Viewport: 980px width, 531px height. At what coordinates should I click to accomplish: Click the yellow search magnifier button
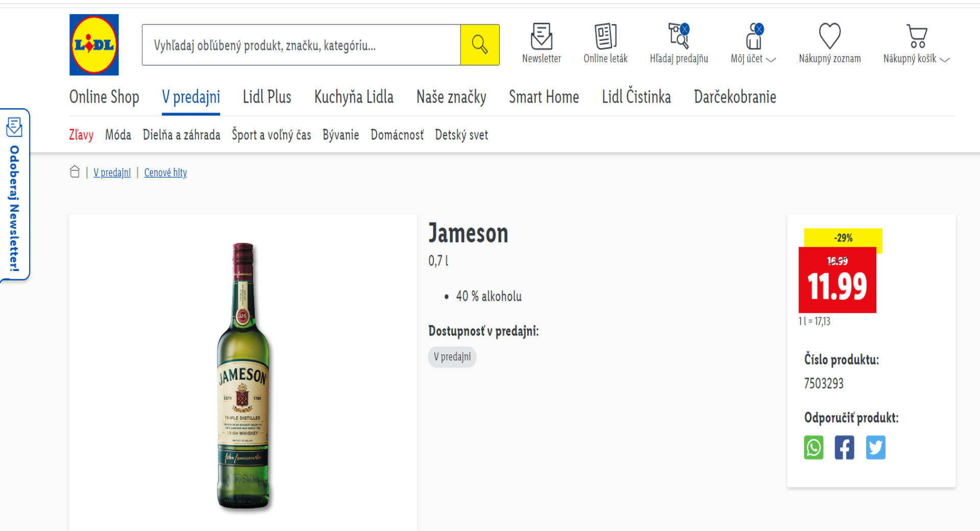[480, 45]
